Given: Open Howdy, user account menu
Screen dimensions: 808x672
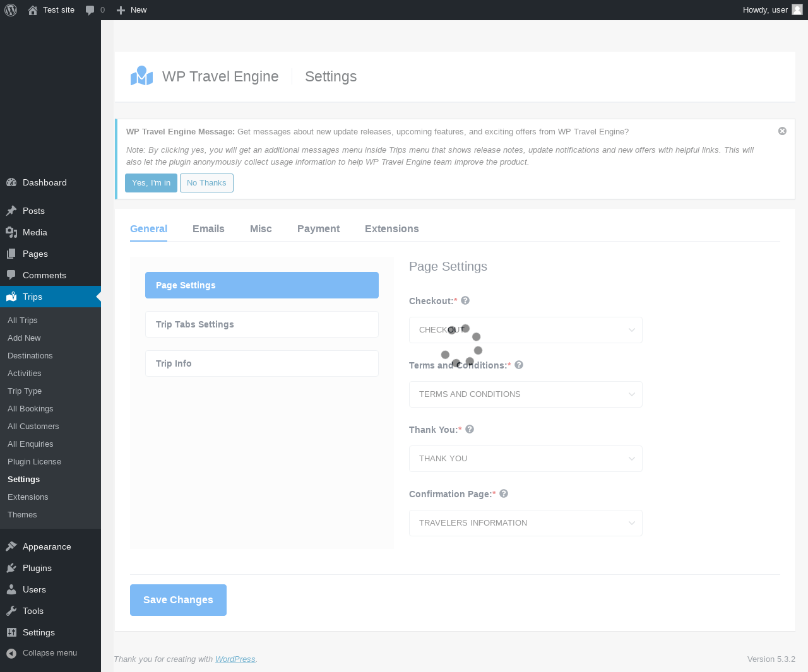Looking at the screenshot, I should 773,10.
